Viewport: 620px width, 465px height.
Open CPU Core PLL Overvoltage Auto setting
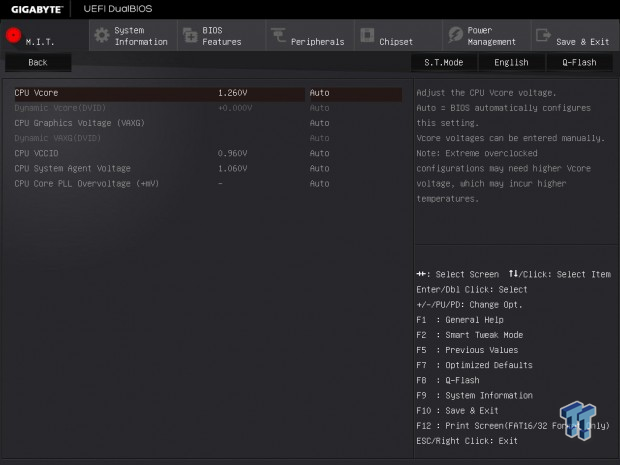319,183
